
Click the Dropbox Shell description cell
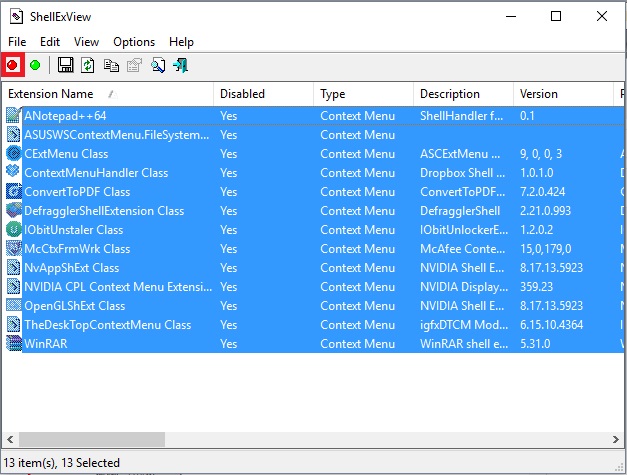pos(463,173)
